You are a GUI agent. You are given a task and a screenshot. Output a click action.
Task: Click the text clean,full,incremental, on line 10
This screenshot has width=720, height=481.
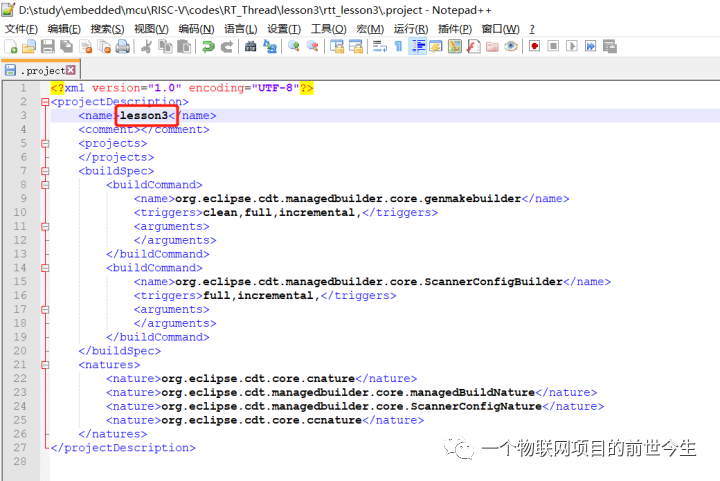tap(282, 213)
